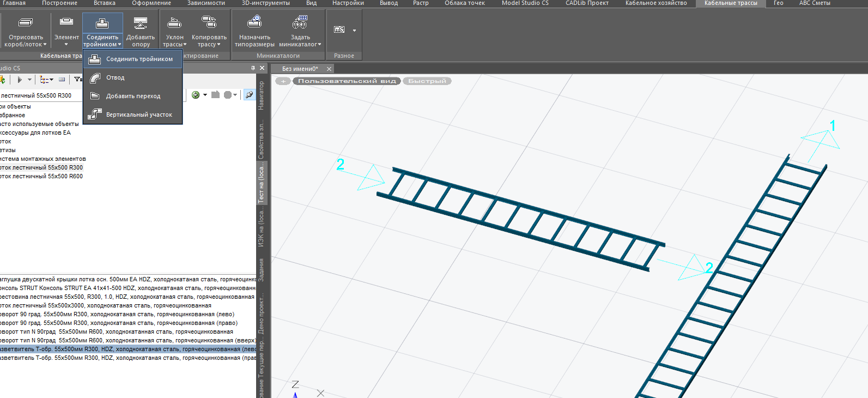Select tree row Лоток лестничный 55x500 R300
This screenshot has height=398, width=868.
point(41,167)
